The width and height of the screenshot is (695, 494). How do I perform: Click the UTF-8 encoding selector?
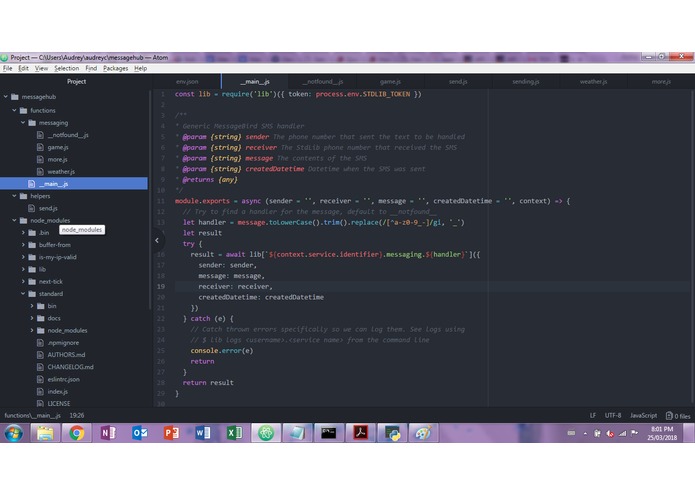pos(613,416)
